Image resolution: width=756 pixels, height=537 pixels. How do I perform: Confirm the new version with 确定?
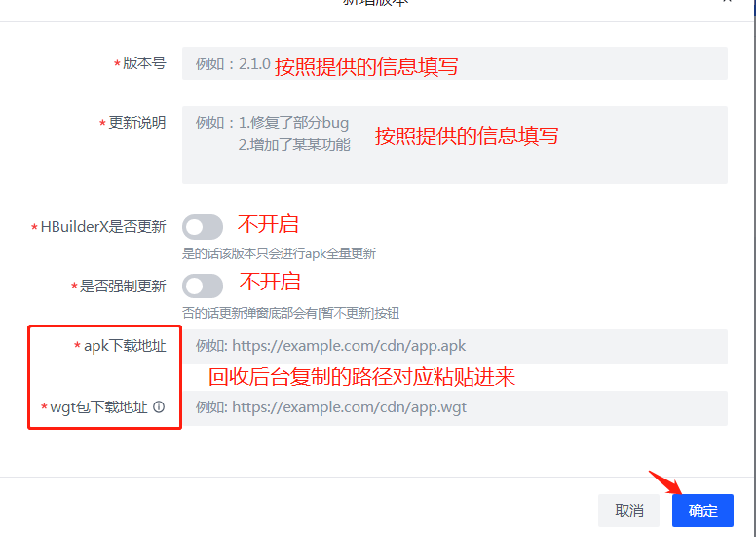702,511
